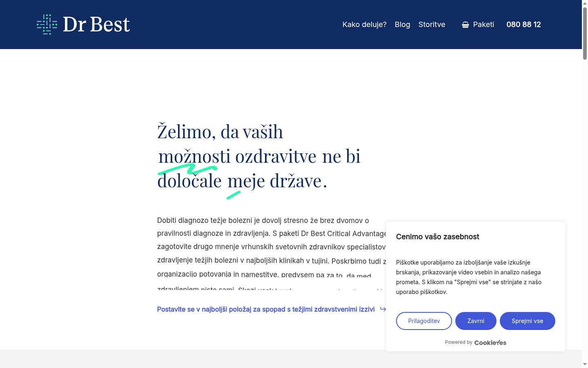Open the Paketi menu item
The image size is (588, 368).
(x=483, y=25)
